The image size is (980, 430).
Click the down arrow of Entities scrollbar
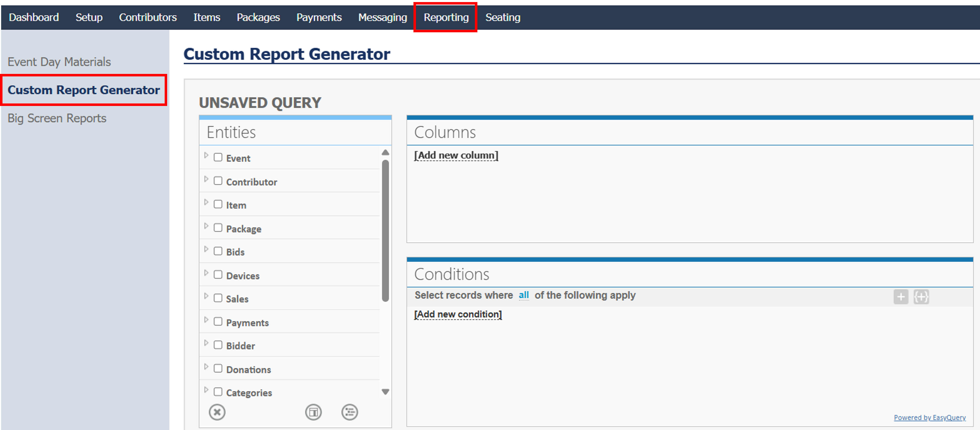pos(385,392)
